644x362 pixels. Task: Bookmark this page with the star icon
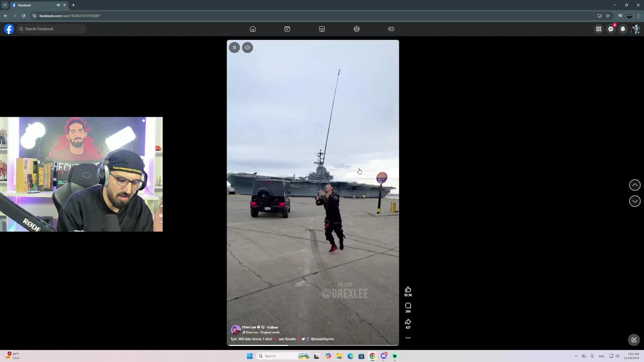608,16
